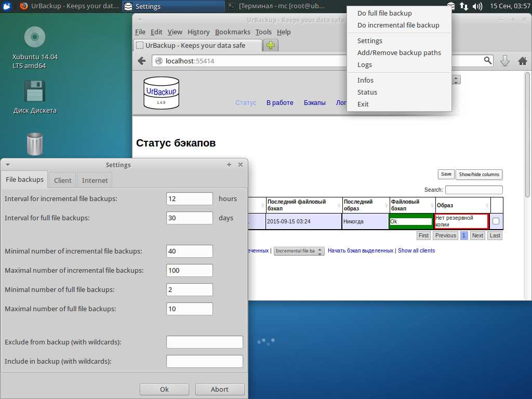Click the Firefox home icon
The height and width of the screenshot is (399, 532).
coord(522,61)
